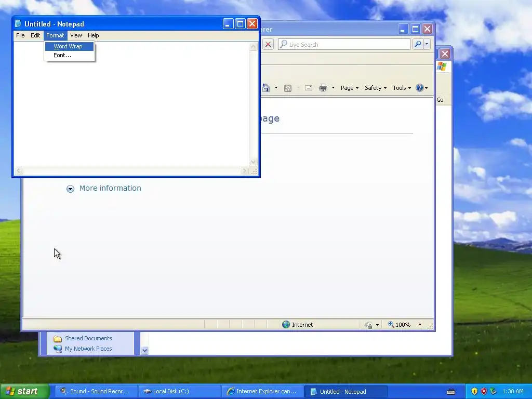
Task: Open the zoom level dropdown arrow
Action: pyautogui.click(x=420, y=325)
